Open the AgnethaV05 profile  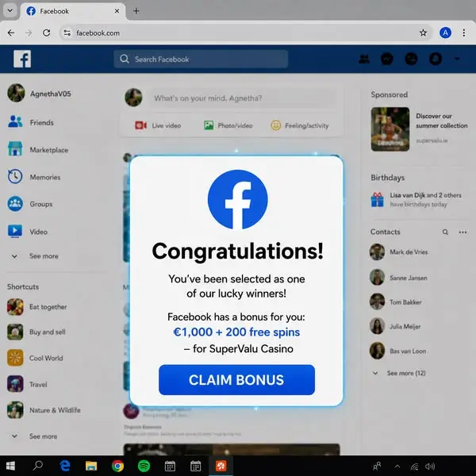[40, 94]
